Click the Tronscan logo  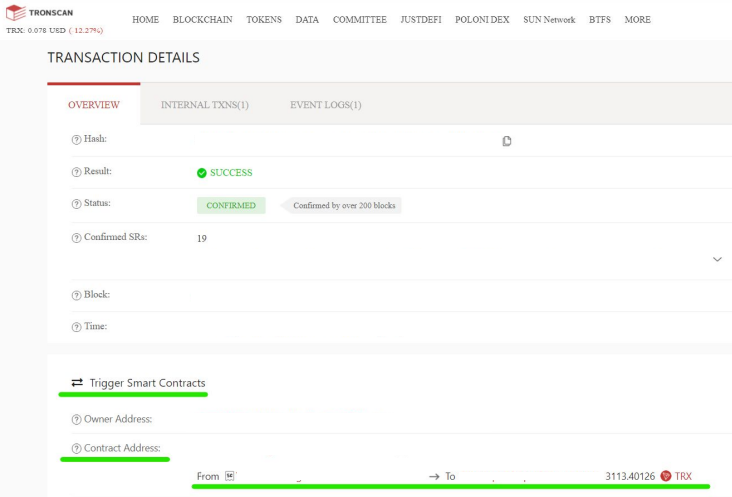click(38, 13)
